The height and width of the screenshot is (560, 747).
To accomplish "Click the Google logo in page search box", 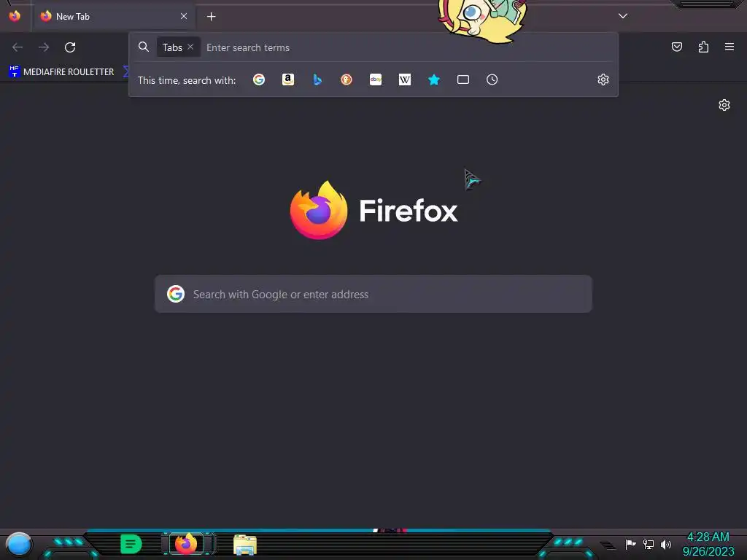I will [x=176, y=294].
